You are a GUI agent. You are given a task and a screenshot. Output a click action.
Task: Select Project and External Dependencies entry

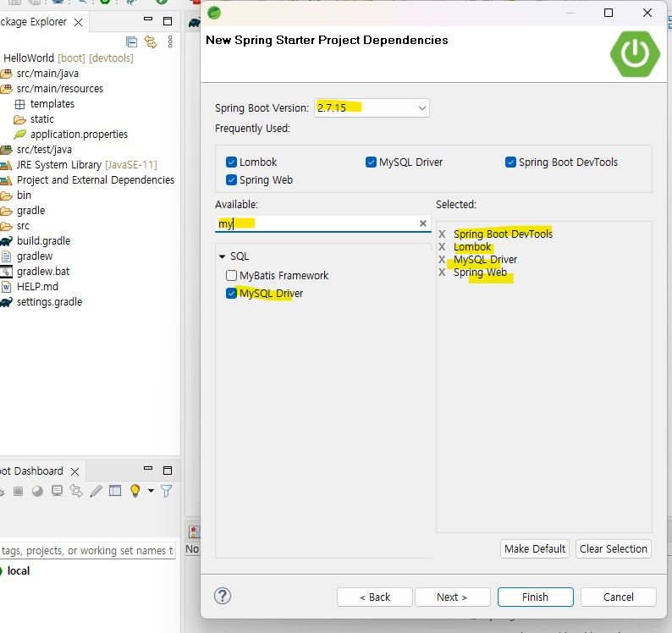tap(96, 180)
